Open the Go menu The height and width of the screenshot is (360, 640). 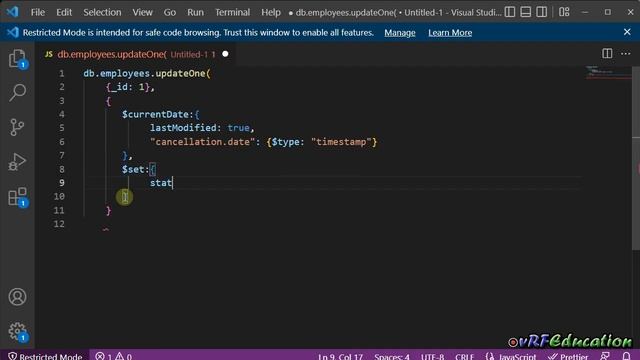pyautogui.click(x=169, y=12)
